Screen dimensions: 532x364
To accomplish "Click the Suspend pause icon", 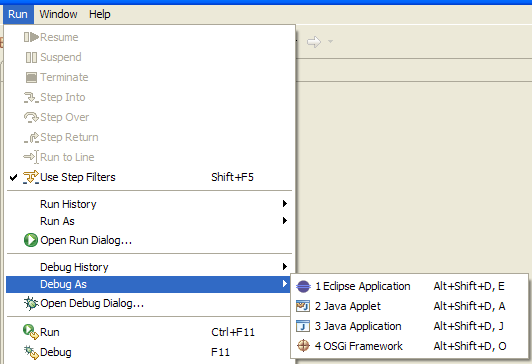I will (x=31, y=57).
